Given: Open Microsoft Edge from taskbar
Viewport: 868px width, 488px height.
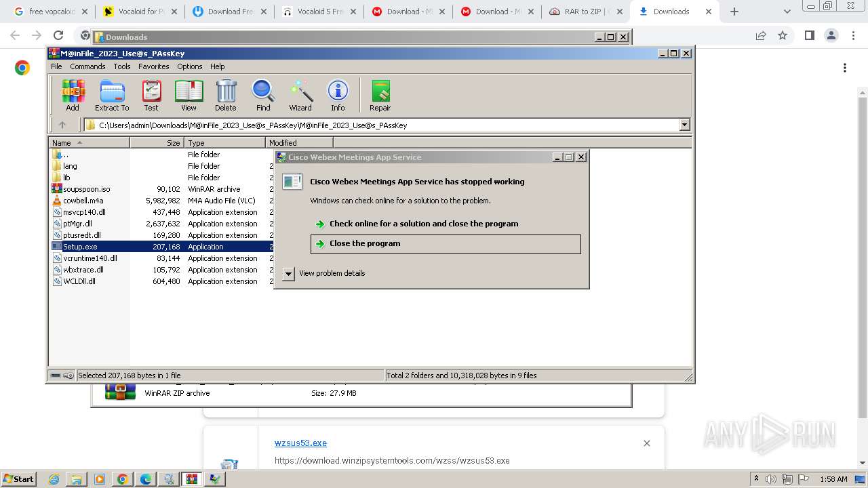Looking at the screenshot, I should coord(145,479).
